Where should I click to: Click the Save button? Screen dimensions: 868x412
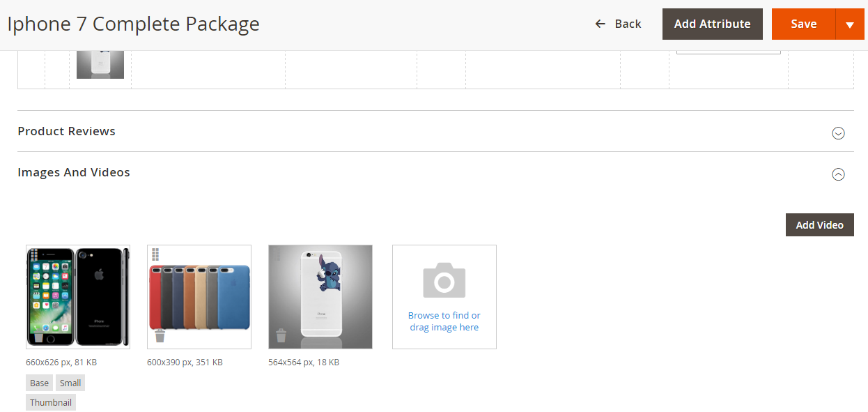pyautogui.click(x=804, y=24)
